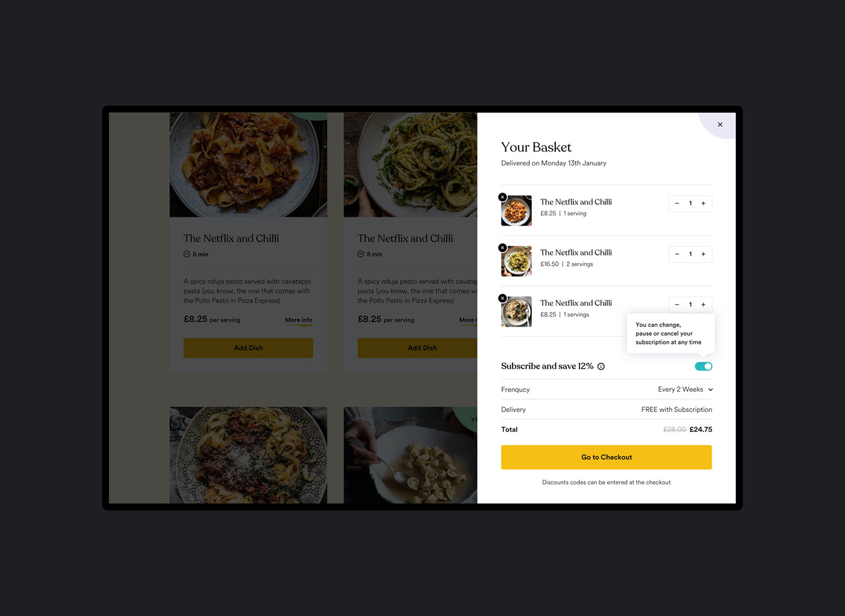Viewport: 845px width, 616px height.
Task: Decrease quantity of the first basket item
Action: click(677, 203)
